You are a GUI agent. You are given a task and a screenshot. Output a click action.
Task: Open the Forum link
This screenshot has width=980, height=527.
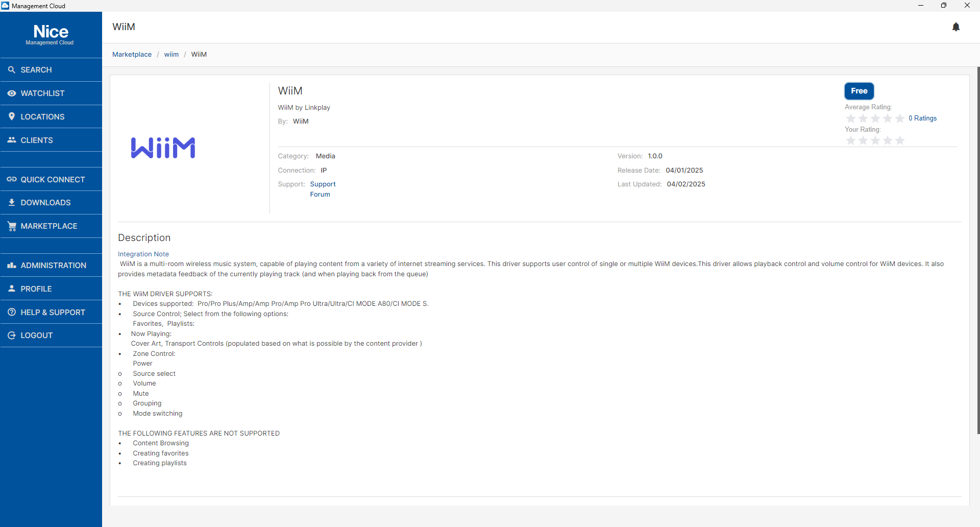[x=320, y=194]
